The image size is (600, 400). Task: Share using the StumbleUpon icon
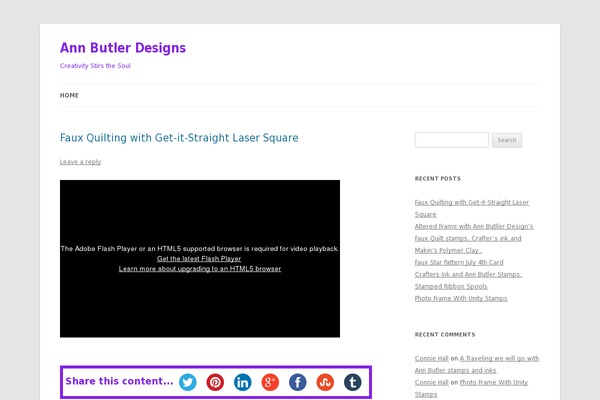pyautogui.click(x=325, y=382)
